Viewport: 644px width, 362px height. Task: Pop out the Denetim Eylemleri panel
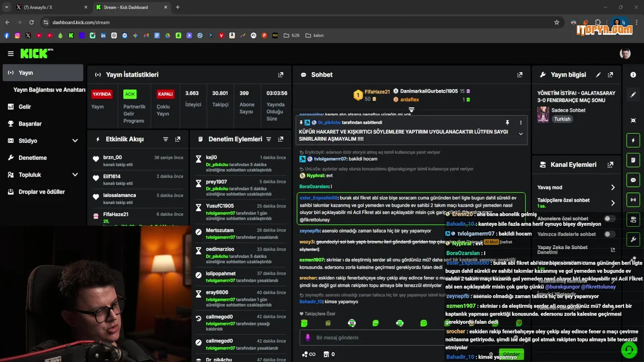281,139
